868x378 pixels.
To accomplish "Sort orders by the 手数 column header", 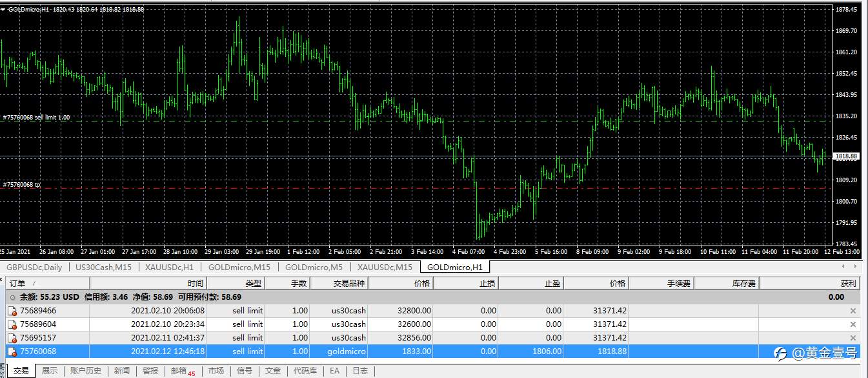I will click(x=287, y=283).
